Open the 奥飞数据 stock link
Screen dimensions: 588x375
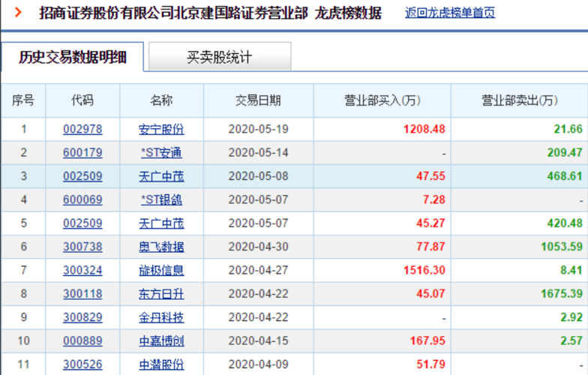[161, 247]
